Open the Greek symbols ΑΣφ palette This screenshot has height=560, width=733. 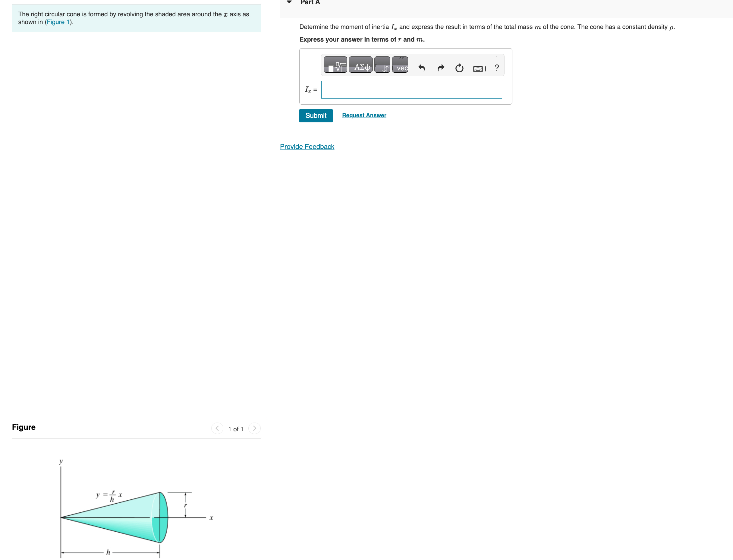[360, 65]
